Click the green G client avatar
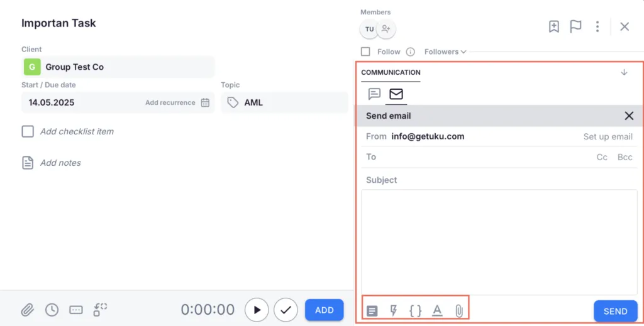Screen dimensions: 644x326 pyautogui.click(x=32, y=67)
